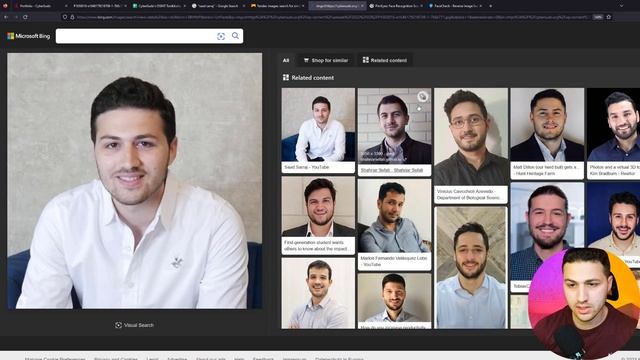Click the site padlock icon in address bar
Screen dimensions: 640x360
coord(72,17)
